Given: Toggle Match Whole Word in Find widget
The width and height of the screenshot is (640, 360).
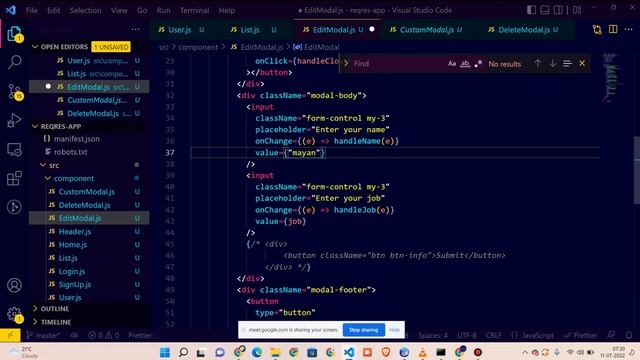Looking at the screenshot, I should 465,64.
